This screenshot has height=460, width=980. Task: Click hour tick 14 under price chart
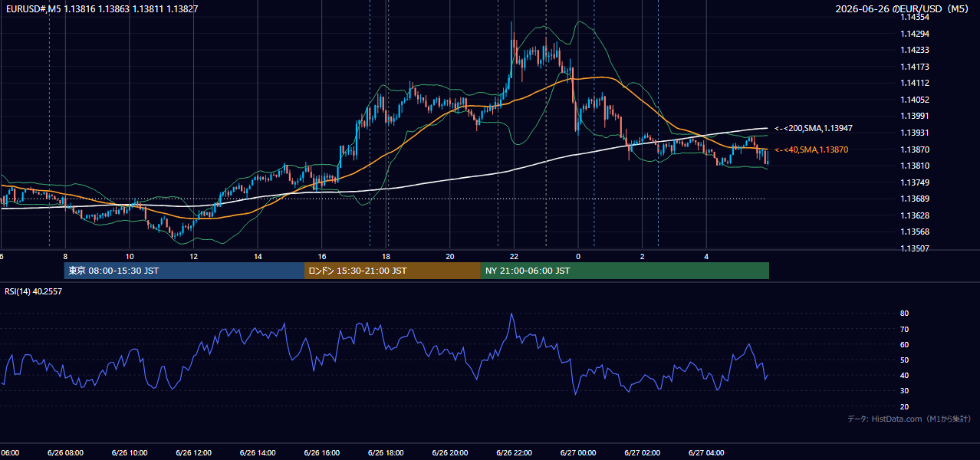(x=258, y=256)
